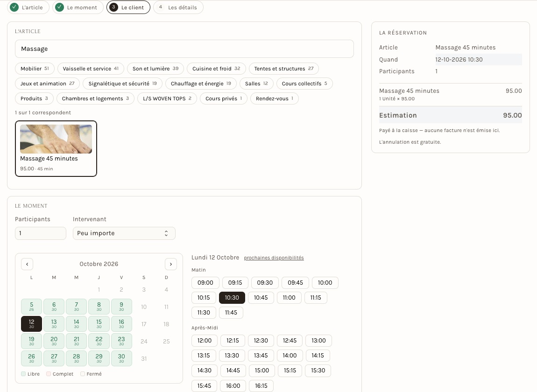This screenshot has width=537, height=392.
Task: Open the Massage 45 minutes thumbnail
Action: point(56,139)
